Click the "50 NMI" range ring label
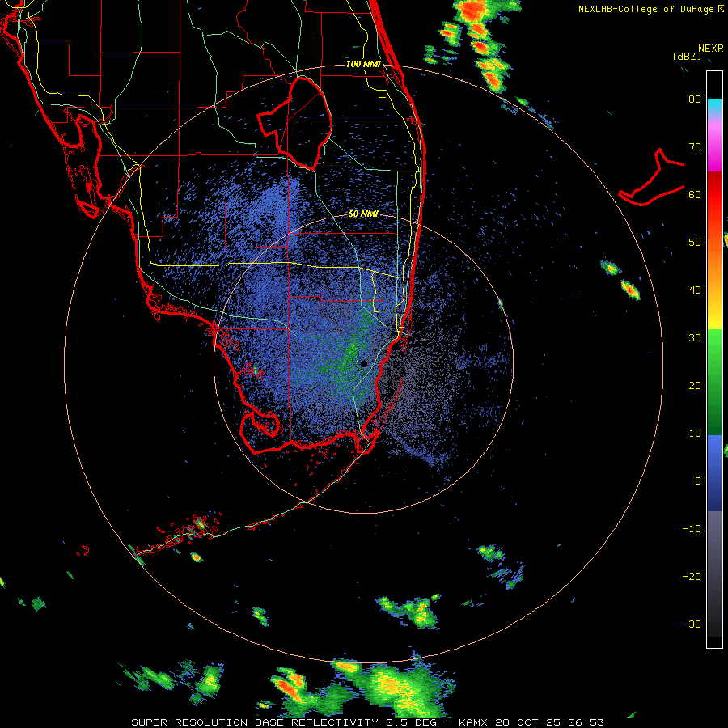 (x=363, y=214)
